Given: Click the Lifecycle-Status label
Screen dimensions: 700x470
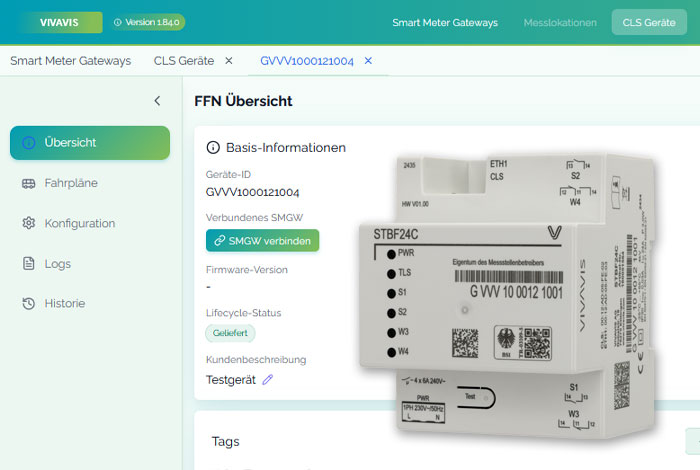Looking at the screenshot, I should pyautogui.click(x=243, y=313).
